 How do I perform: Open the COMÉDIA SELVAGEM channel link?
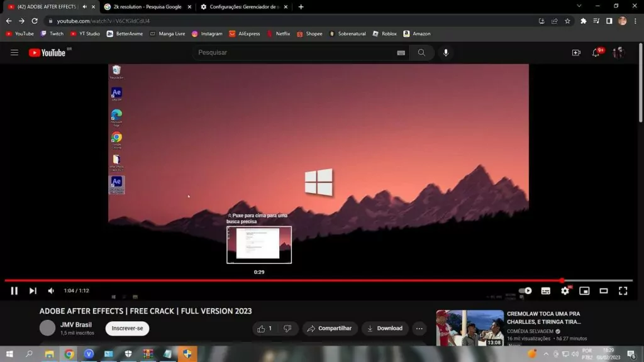530,331
